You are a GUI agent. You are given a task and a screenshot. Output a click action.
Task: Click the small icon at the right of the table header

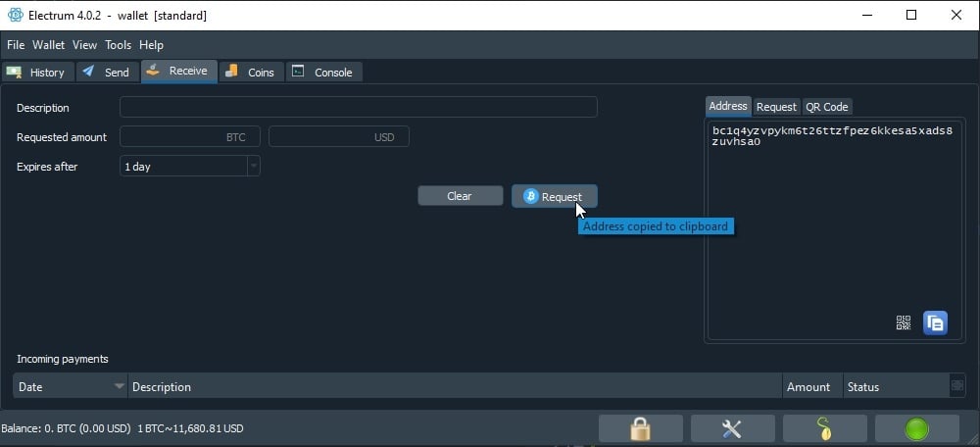coord(956,385)
